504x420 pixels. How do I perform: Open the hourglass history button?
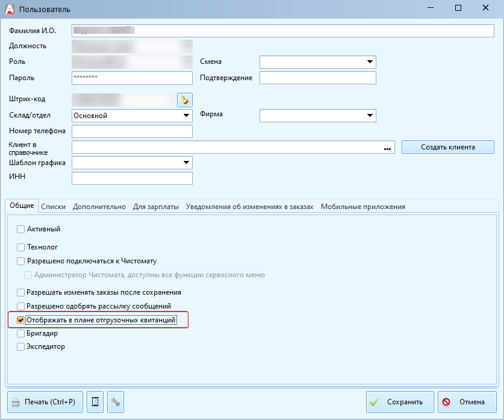(95, 402)
